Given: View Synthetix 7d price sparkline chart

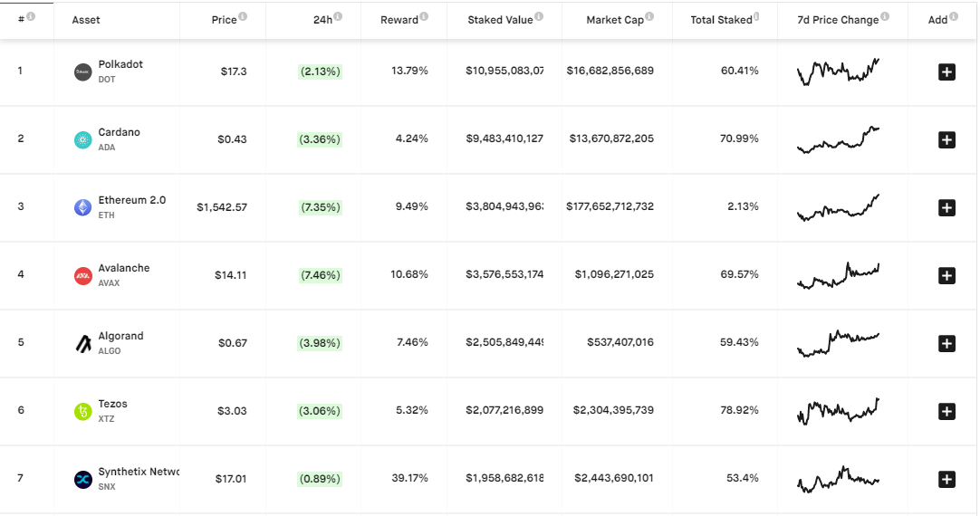Looking at the screenshot, I should pyautogui.click(x=838, y=479).
